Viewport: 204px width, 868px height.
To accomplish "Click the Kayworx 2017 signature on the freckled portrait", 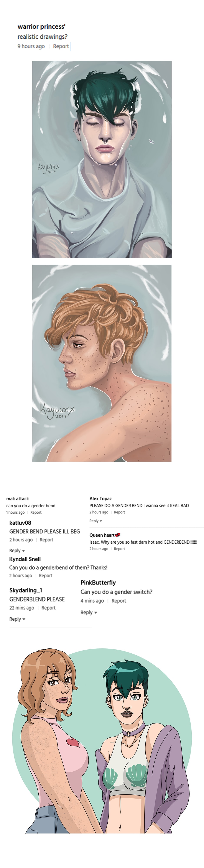I will point(57,410).
